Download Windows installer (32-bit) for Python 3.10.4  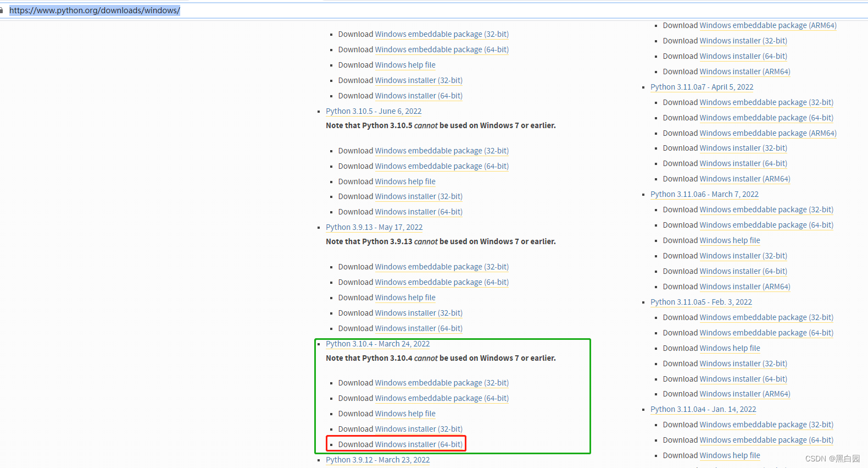tap(419, 429)
